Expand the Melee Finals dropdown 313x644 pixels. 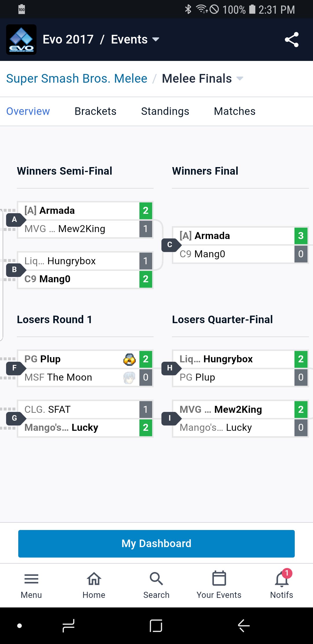click(x=240, y=78)
